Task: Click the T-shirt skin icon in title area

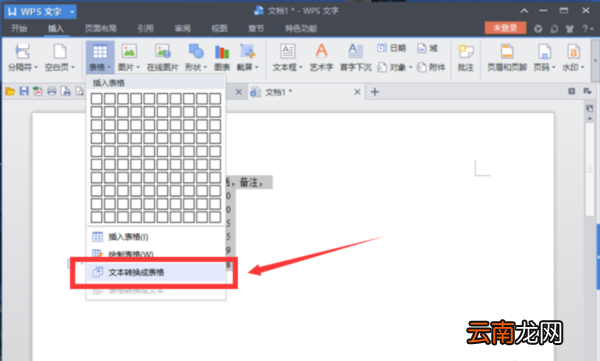Action: pos(570,29)
